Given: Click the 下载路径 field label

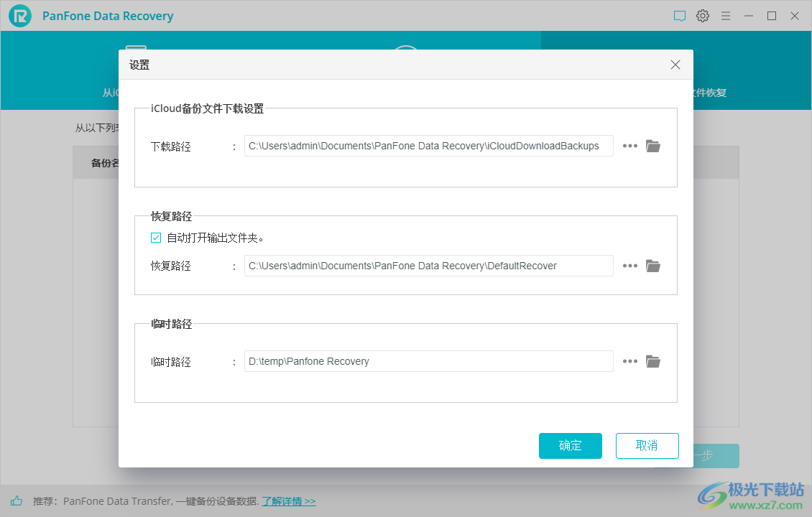Looking at the screenshot, I should (x=171, y=146).
